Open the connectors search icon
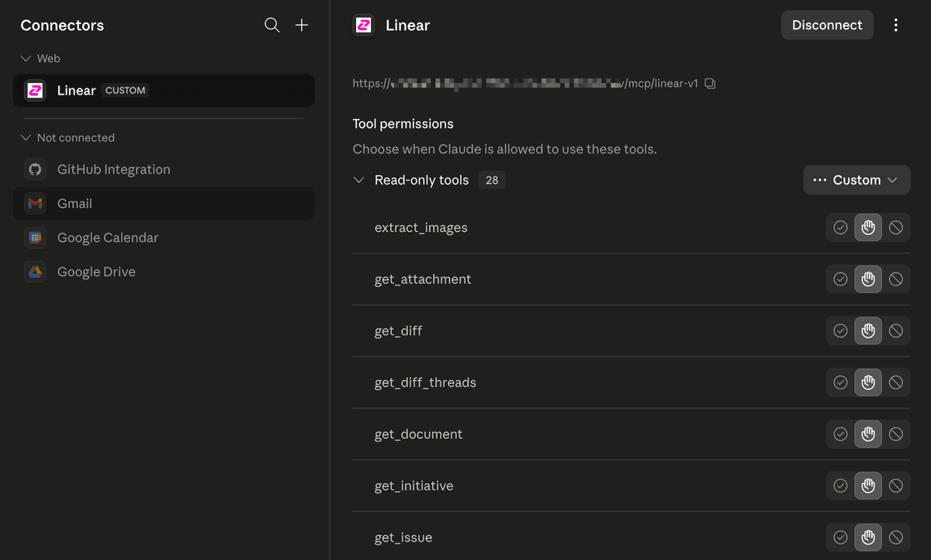The image size is (931, 560). point(272,25)
